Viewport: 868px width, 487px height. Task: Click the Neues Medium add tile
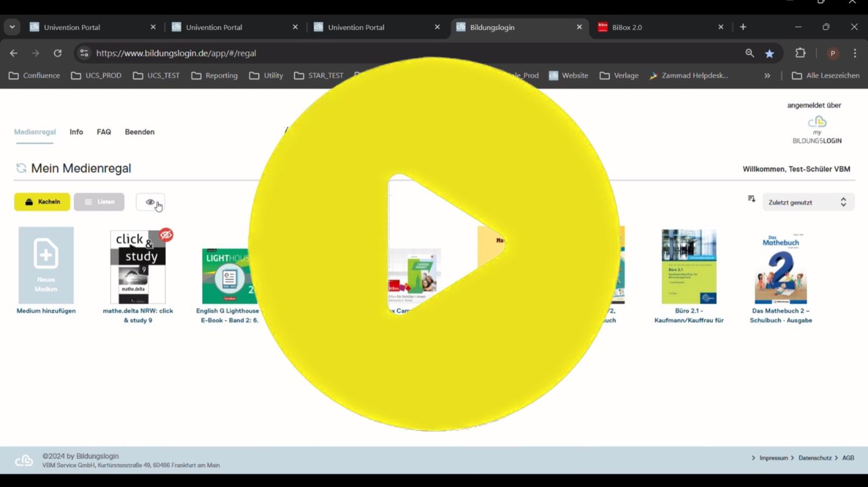[46, 265]
